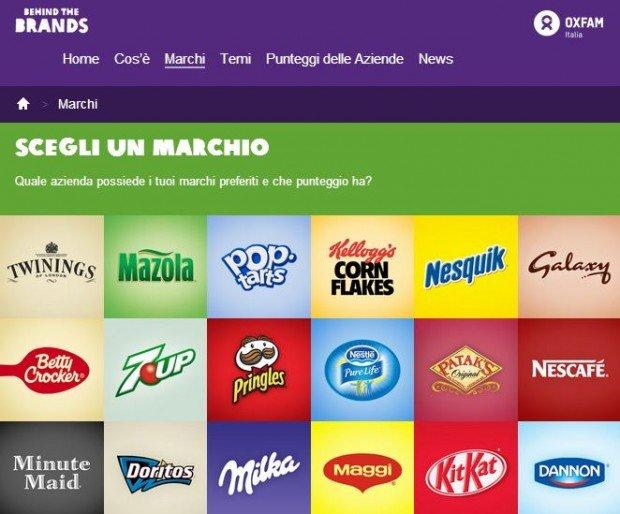Click the Oxfam Italia logo
This screenshot has width=620, height=514.
569,24
